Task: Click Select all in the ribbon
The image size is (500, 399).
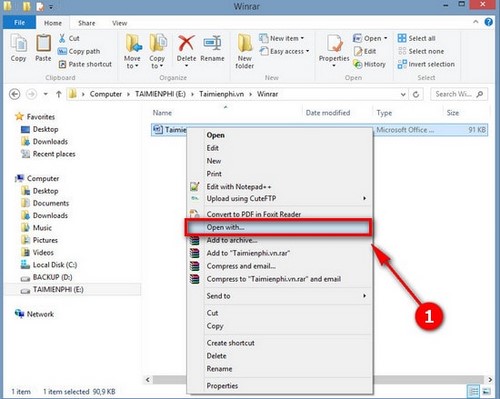Action: (416, 38)
